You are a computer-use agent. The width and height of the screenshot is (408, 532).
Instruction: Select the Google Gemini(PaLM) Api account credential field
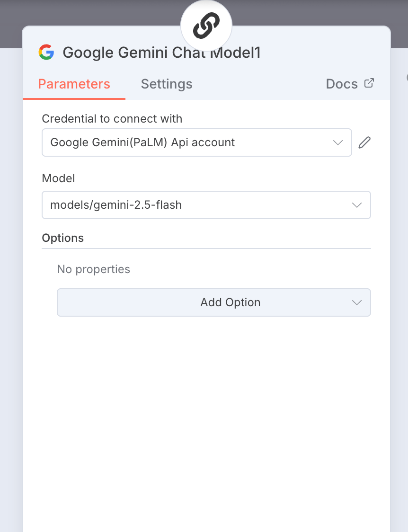click(x=189, y=142)
